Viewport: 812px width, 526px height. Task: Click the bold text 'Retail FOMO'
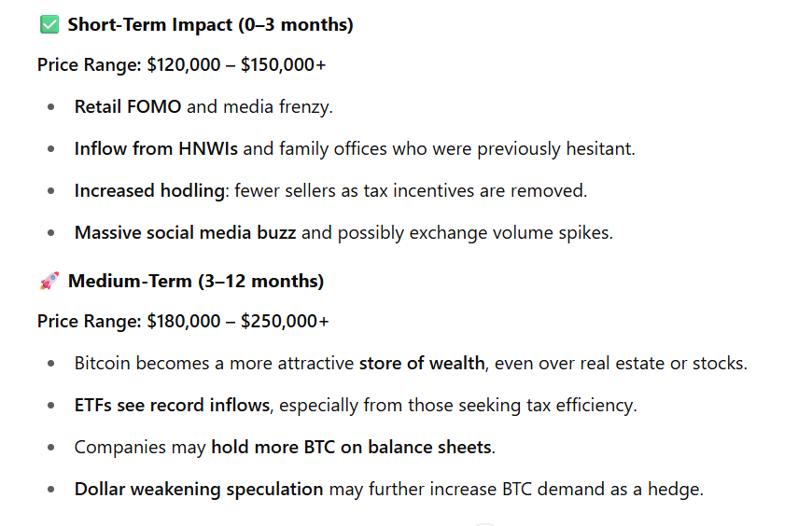tap(128, 106)
